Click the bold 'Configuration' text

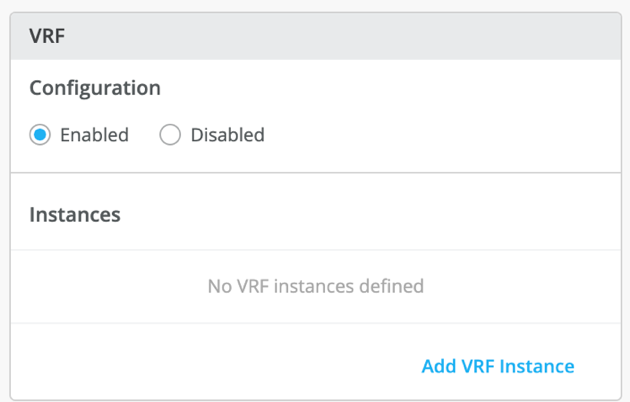[x=95, y=88]
